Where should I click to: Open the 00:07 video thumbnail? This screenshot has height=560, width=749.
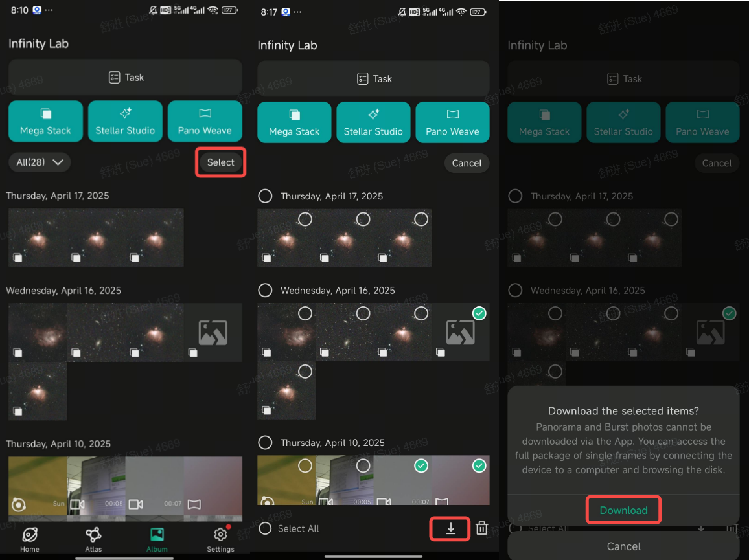pyautogui.click(x=154, y=488)
